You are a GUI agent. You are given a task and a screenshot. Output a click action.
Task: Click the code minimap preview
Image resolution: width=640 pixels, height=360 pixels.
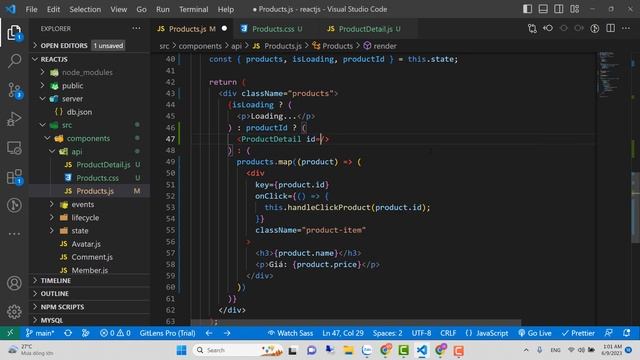click(x=611, y=73)
